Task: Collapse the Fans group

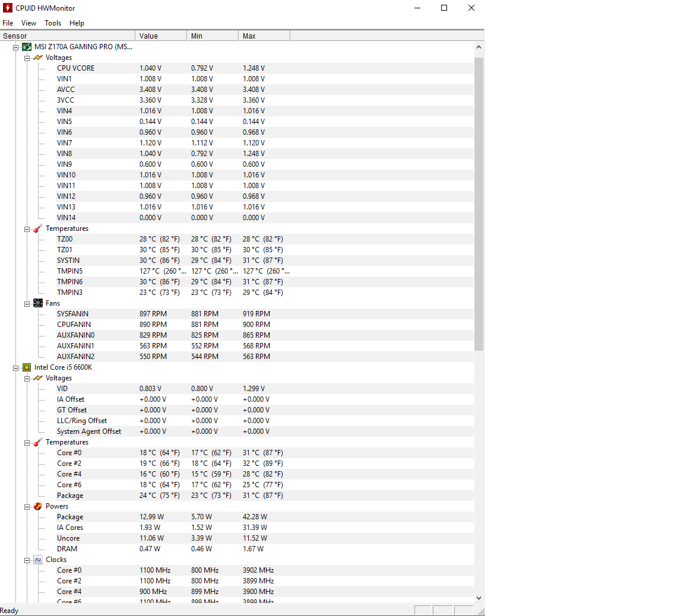Action: coord(27,303)
